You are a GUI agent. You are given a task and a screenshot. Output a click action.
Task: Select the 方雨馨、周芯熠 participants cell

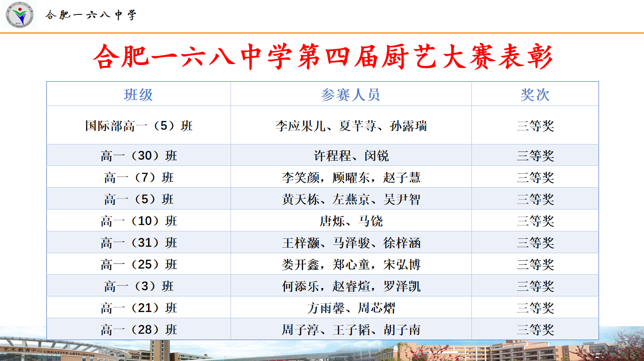(351, 308)
